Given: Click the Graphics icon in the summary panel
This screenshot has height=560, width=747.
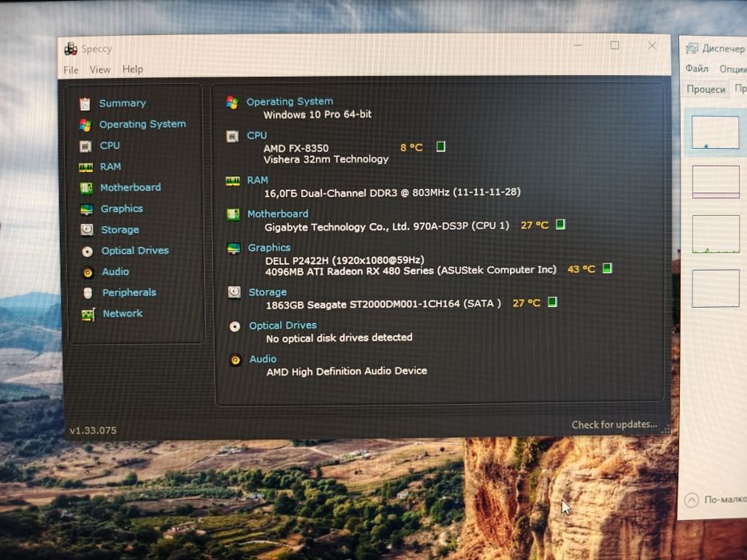Looking at the screenshot, I should 234,249.
